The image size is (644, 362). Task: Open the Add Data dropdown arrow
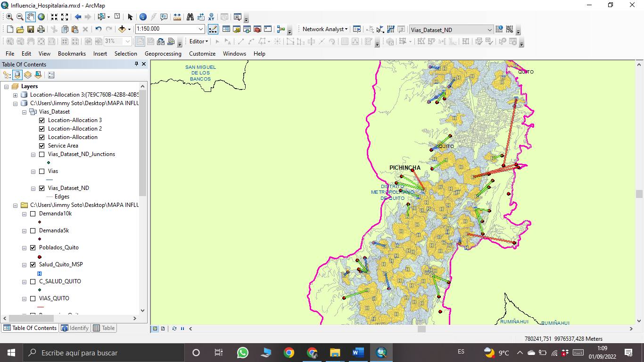coord(129,29)
